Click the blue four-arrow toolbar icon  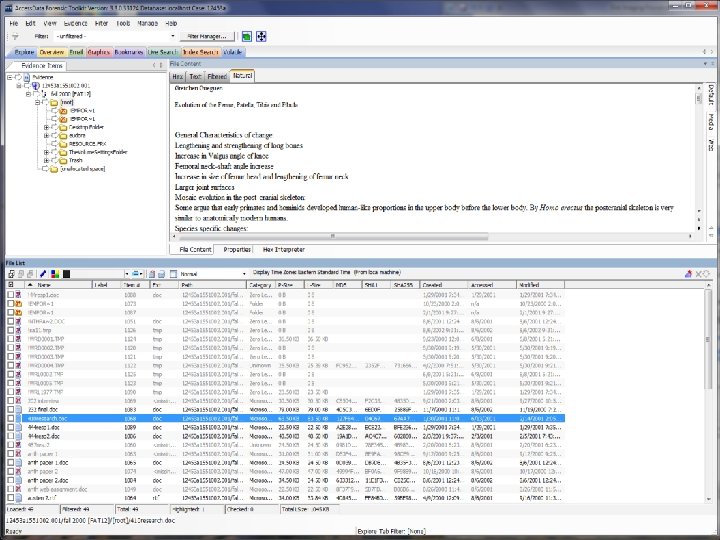(x=261, y=36)
